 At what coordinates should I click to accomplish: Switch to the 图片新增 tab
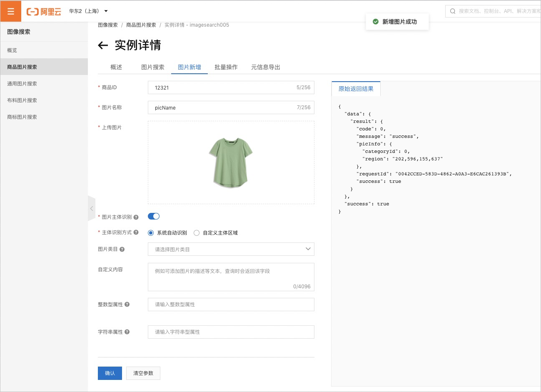point(189,67)
